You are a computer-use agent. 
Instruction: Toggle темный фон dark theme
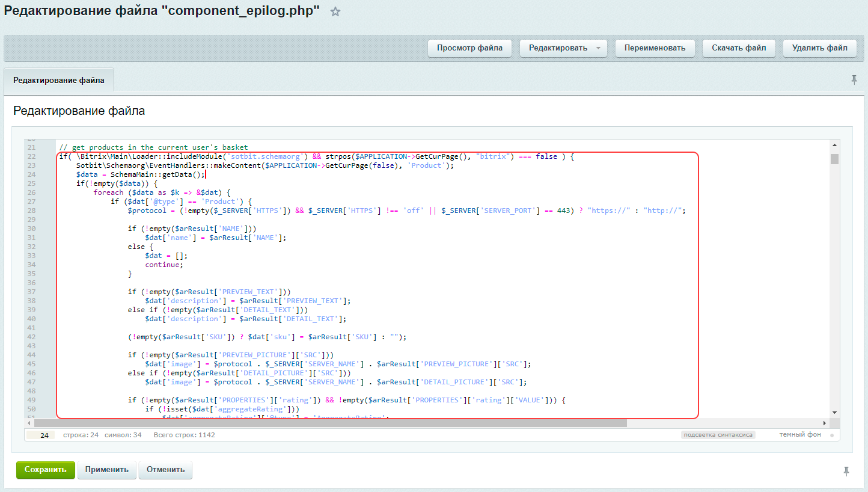799,434
